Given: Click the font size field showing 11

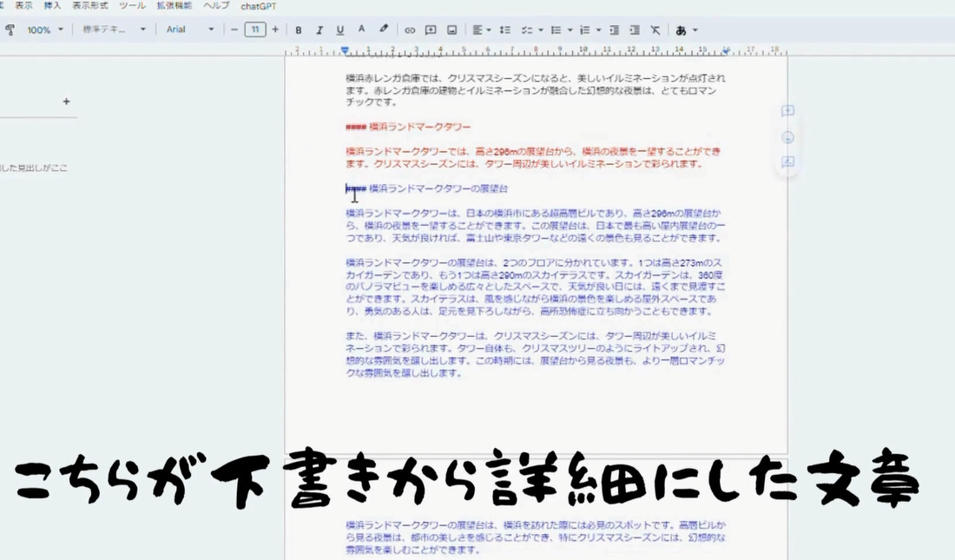Looking at the screenshot, I should (254, 30).
